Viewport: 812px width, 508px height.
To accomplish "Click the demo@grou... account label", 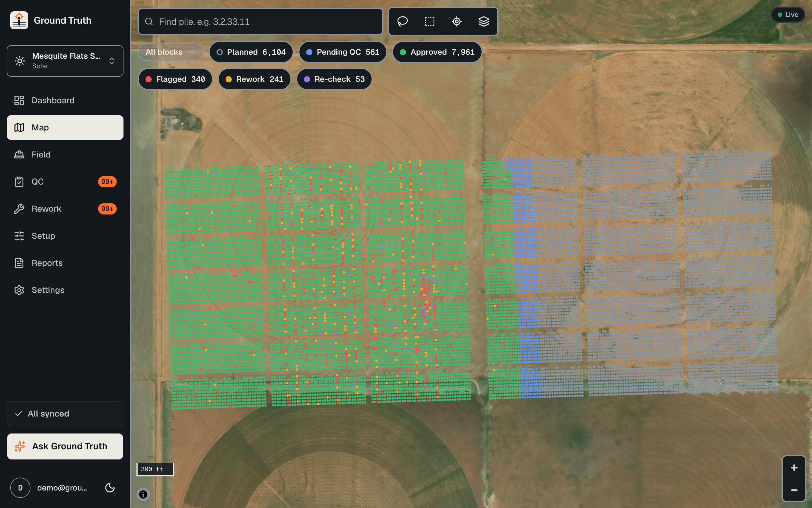I will pos(62,488).
